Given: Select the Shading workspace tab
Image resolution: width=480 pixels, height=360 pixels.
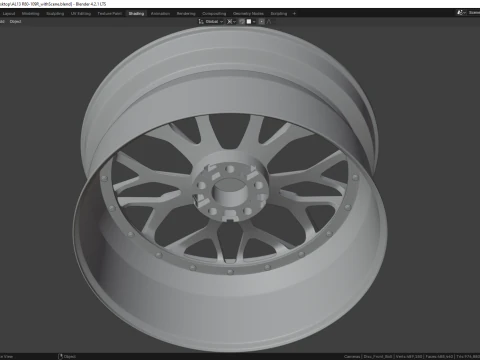Looking at the screenshot, I should point(136,14).
